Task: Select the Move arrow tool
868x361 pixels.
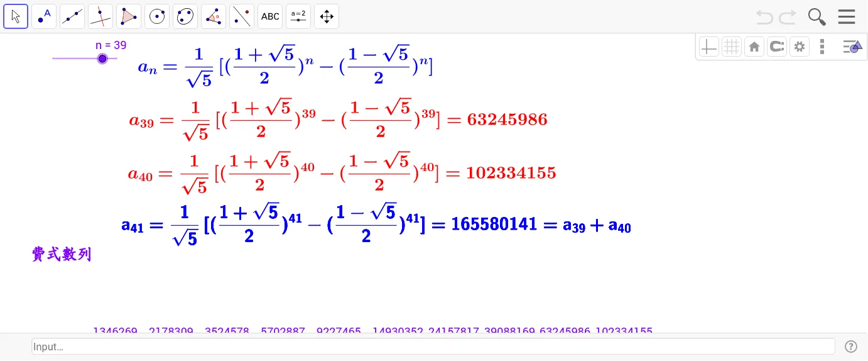Action: pyautogui.click(x=16, y=16)
